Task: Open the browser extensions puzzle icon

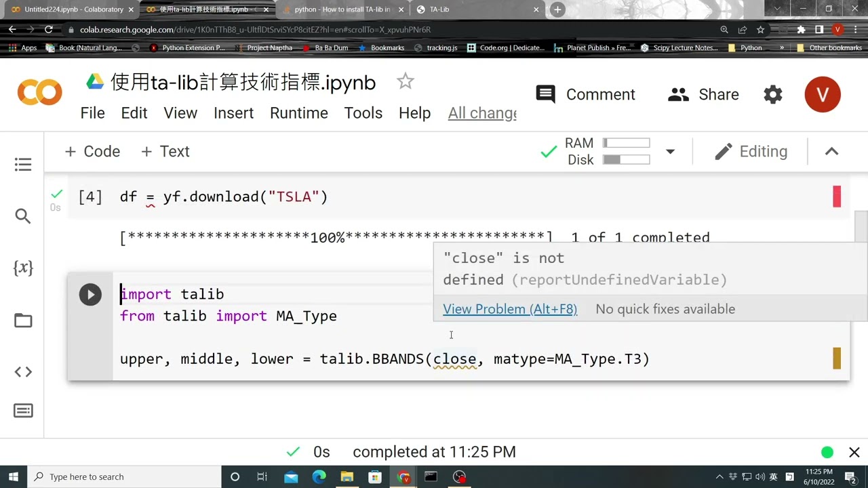Action: [x=801, y=30]
